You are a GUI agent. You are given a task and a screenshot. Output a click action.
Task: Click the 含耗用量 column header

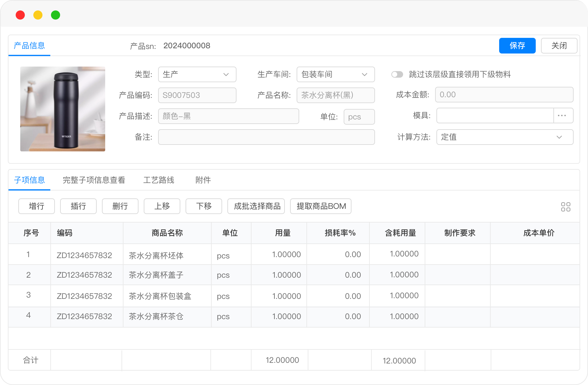click(x=397, y=233)
